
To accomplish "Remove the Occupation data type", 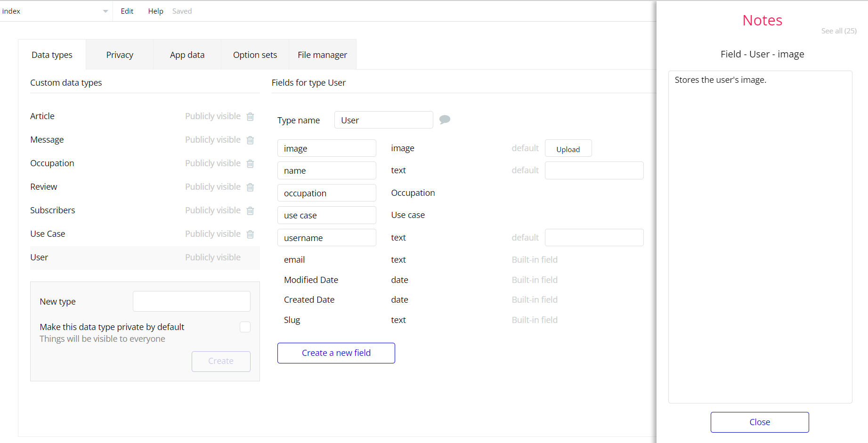I will [251, 163].
